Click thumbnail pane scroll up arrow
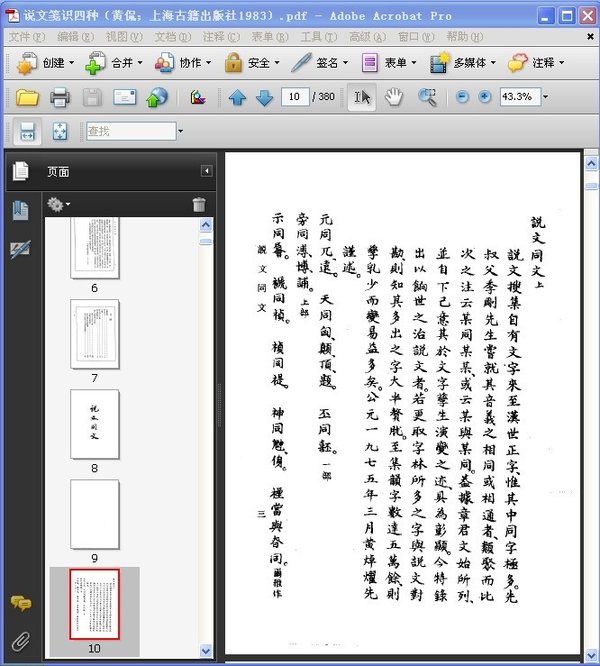 (206, 225)
